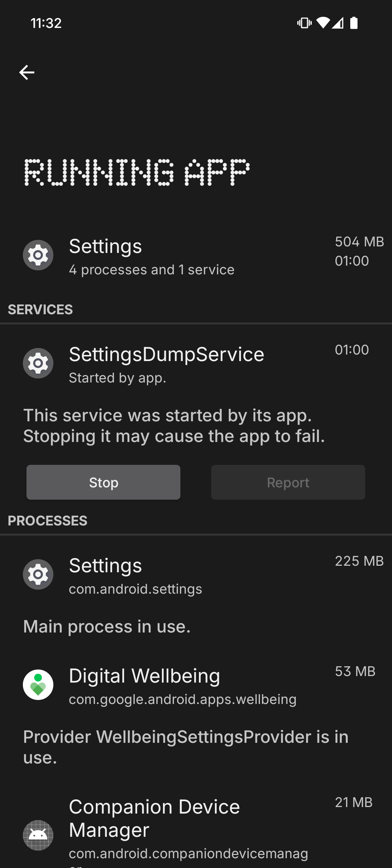This screenshot has height=868, width=392.
Task: Tap the Companion Device Manager android icon
Action: point(38,835)
